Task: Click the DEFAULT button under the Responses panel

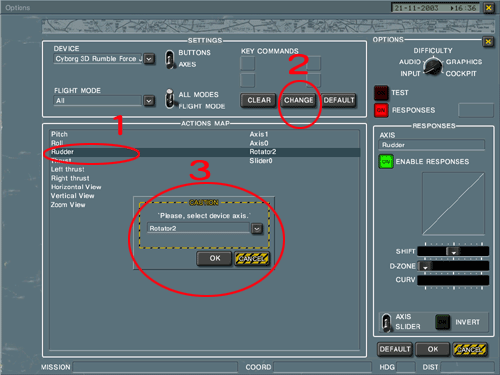Action: click(x=395, y=349)
